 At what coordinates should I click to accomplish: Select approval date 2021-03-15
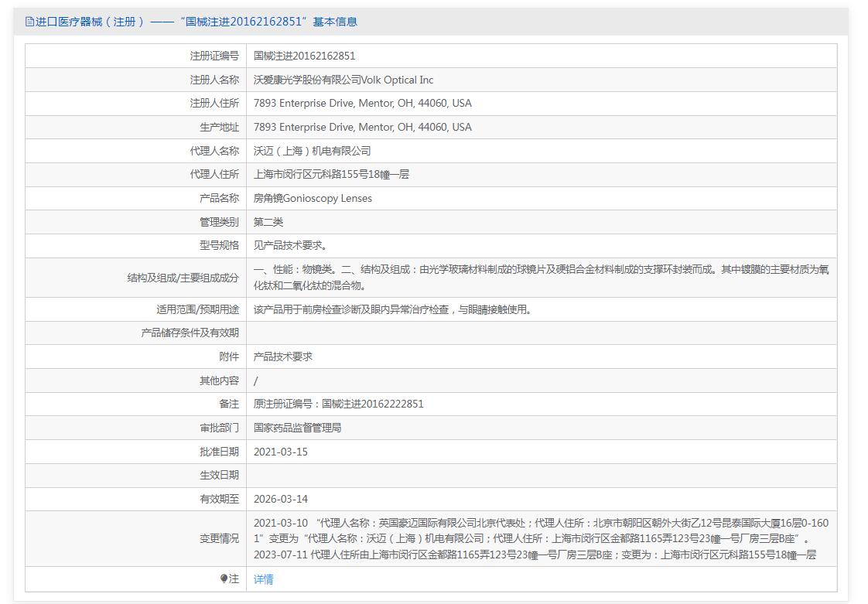281,452
